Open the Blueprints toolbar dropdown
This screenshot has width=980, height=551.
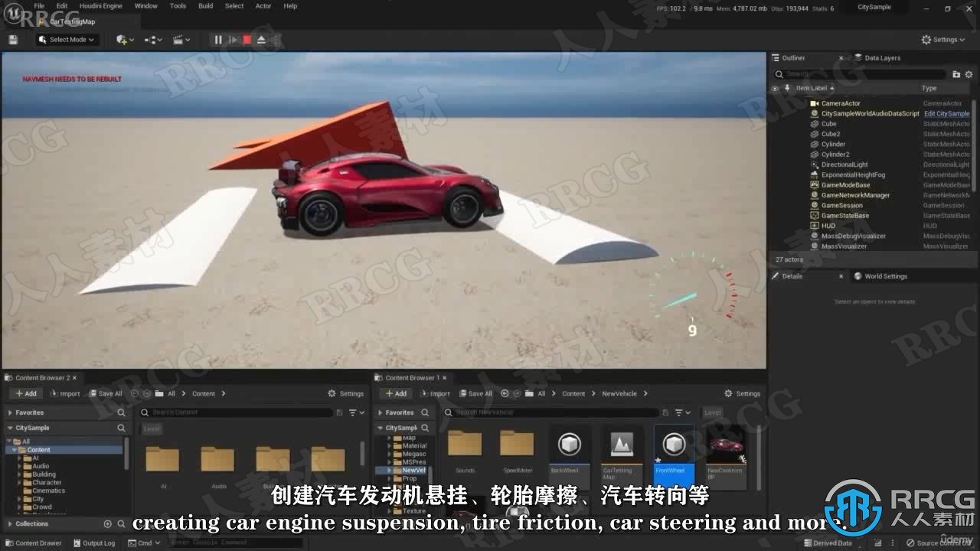154,40
